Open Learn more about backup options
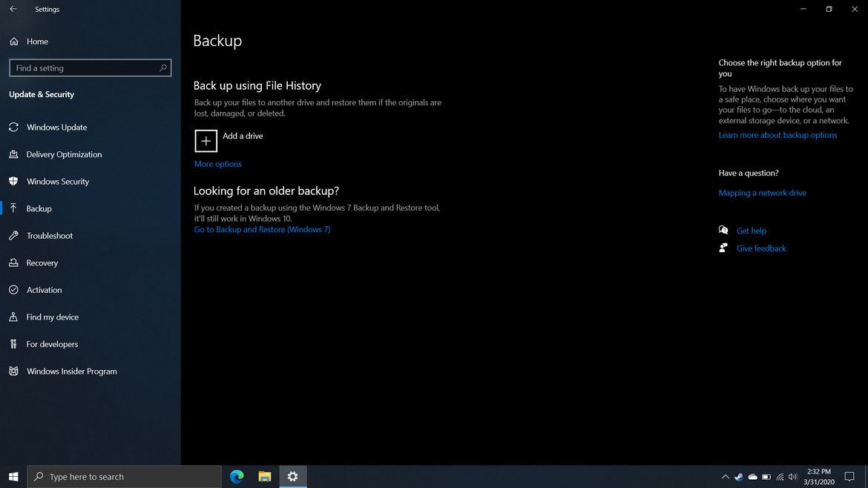This screenshot has width=868, height=488. 777,135
